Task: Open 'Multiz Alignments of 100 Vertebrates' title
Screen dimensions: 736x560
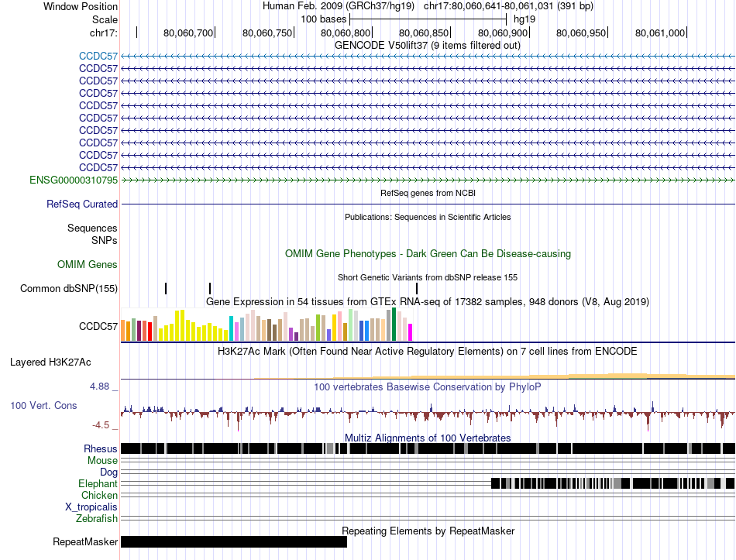Action: coord(428,438)
